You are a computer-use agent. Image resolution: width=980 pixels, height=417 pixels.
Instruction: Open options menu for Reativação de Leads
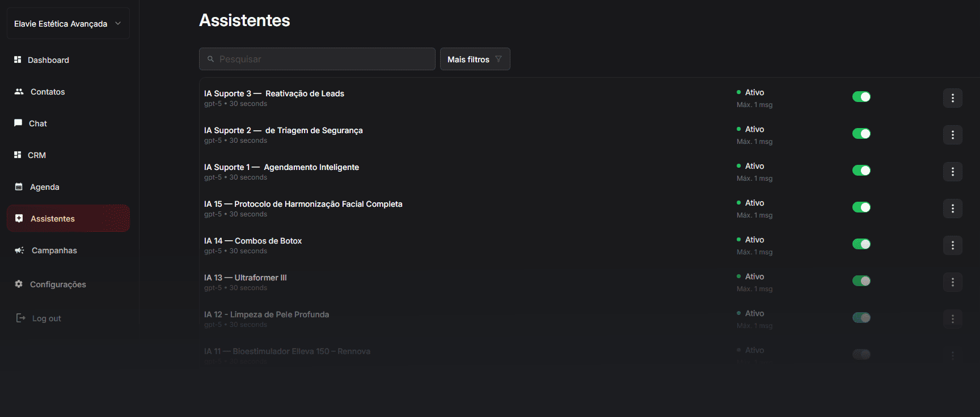point(953,98)
